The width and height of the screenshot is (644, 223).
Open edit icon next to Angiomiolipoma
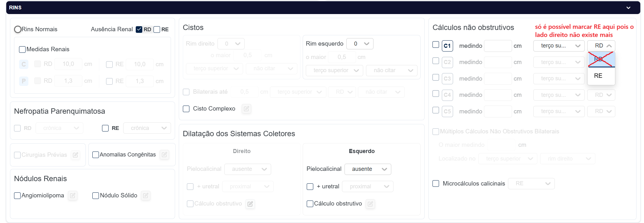click(x=73, y=196)
